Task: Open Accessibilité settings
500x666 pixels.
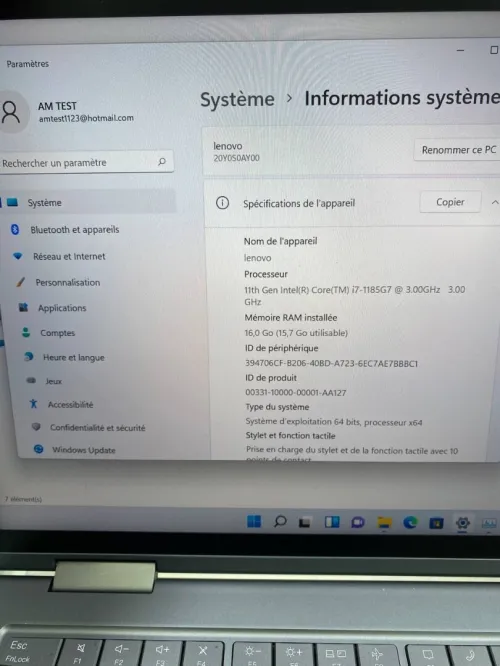Action: pyautogui.click(x=71, y=404)
